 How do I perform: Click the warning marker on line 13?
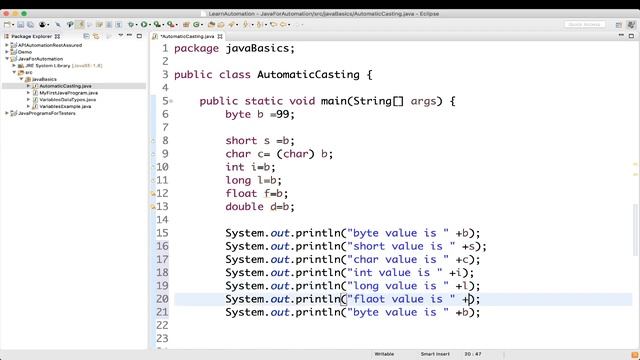coord(153,207)
